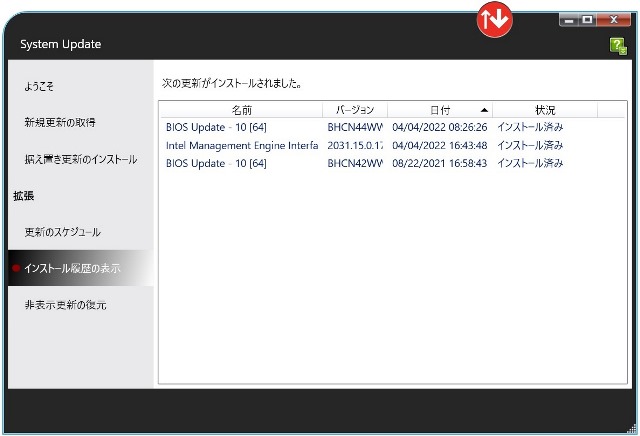
Task: Select Intel Management Engine Interface row
Action: click(x=392, y=145)
